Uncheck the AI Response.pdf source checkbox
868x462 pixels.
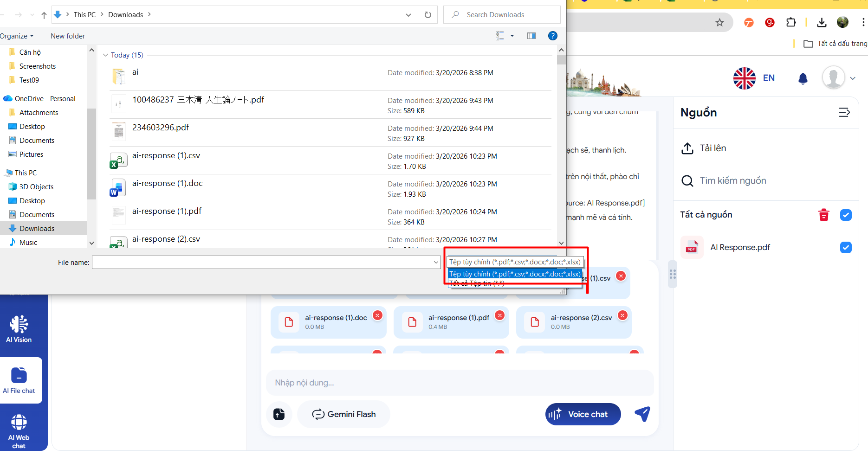click(845, 248)
